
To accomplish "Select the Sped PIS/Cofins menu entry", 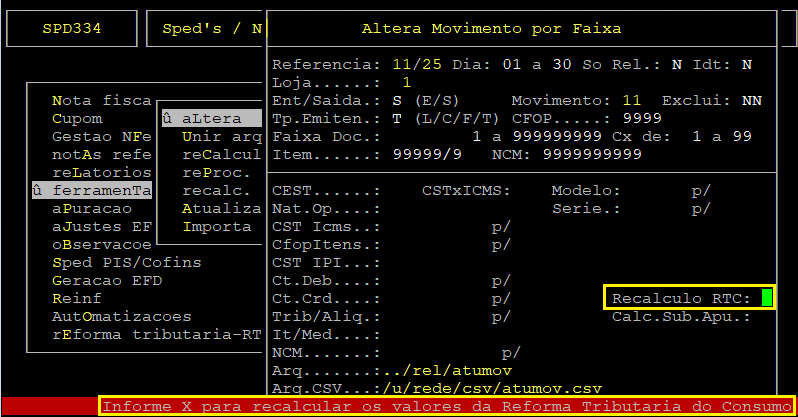I will tap(126, 263).
